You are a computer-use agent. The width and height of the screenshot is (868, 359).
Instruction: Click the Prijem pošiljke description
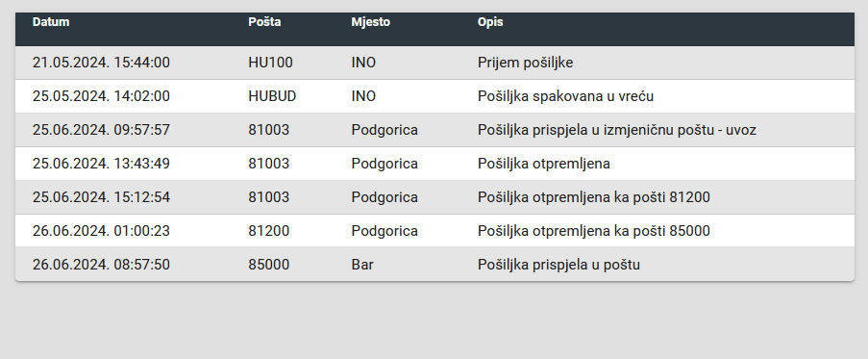(x=526, y=63)
